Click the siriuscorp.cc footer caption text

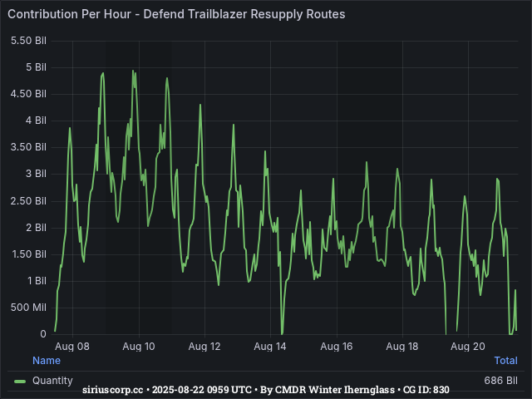coord(266,390)
